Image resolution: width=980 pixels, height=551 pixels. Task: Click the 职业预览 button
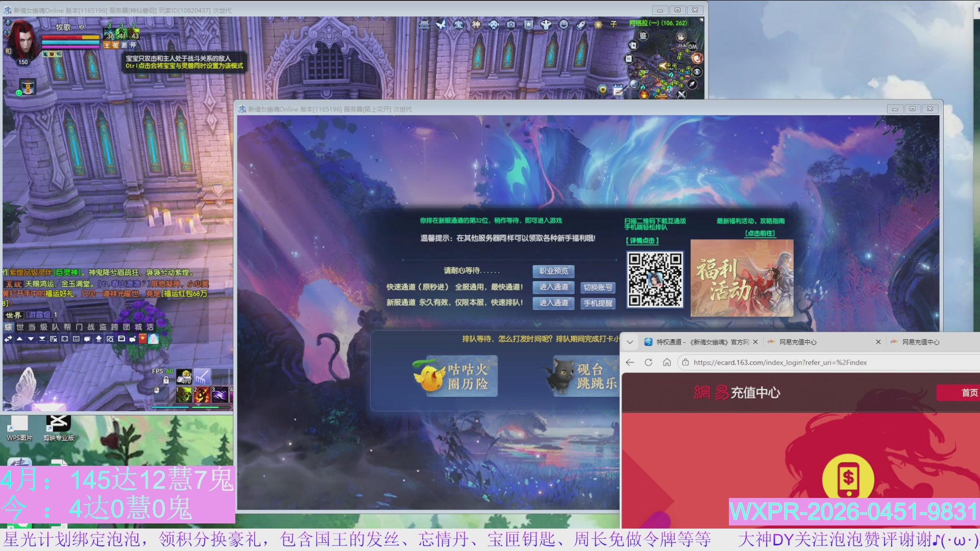[553, 271]
